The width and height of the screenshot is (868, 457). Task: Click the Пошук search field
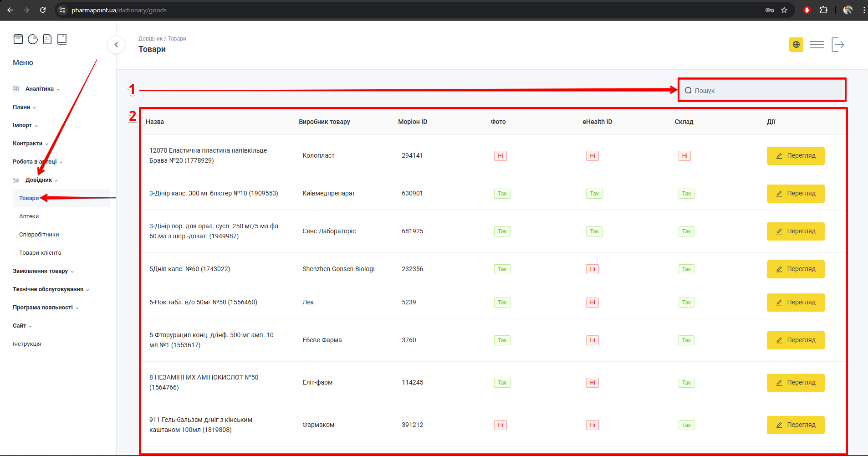765,91
